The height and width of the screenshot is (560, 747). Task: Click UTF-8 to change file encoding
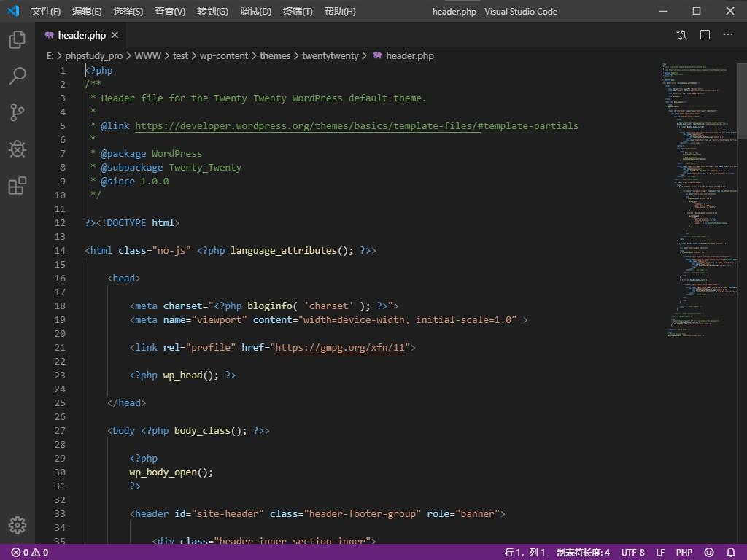(632, 552)
